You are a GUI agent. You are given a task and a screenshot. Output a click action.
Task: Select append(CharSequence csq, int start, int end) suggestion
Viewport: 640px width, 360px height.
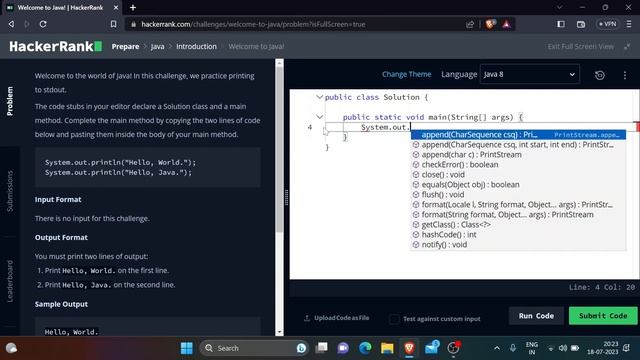click(518, 144)
